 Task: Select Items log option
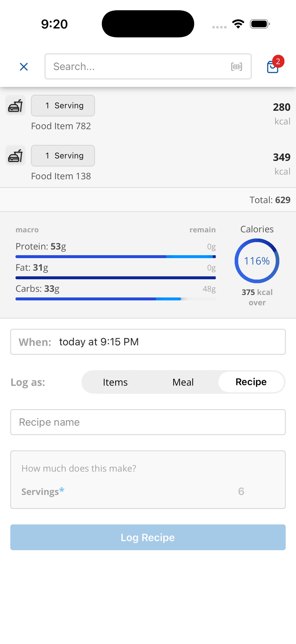(x=115, y=382)
